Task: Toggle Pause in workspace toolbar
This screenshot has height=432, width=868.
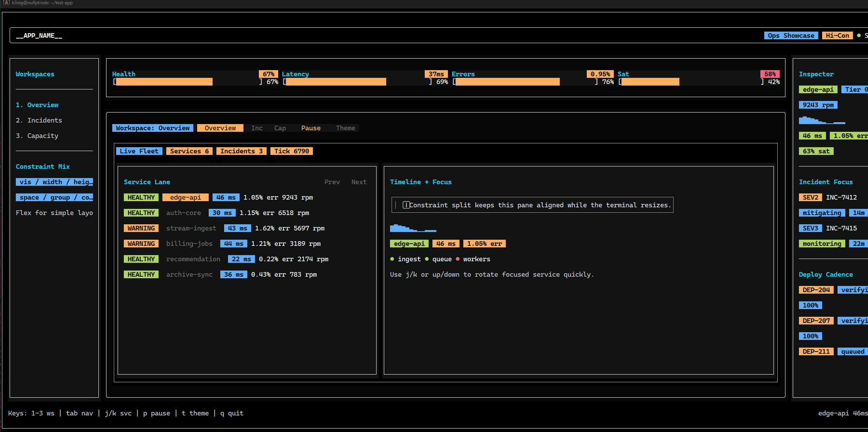Action: point(311,128)
